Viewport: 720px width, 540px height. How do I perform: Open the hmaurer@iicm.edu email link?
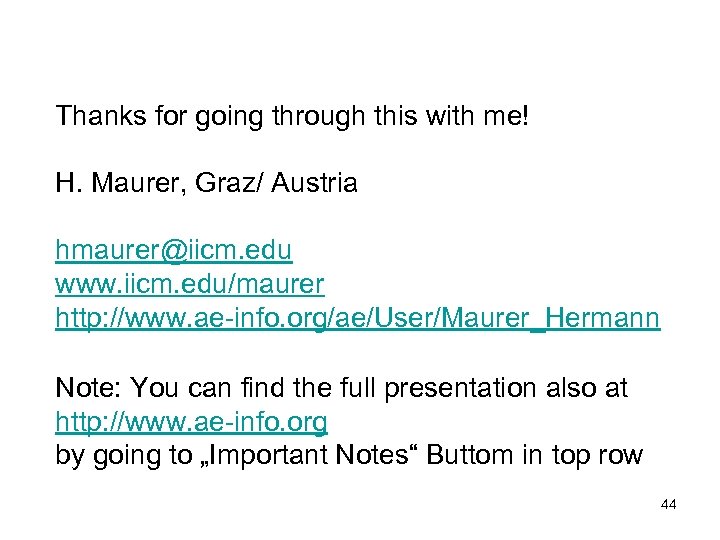coord(174,250)
